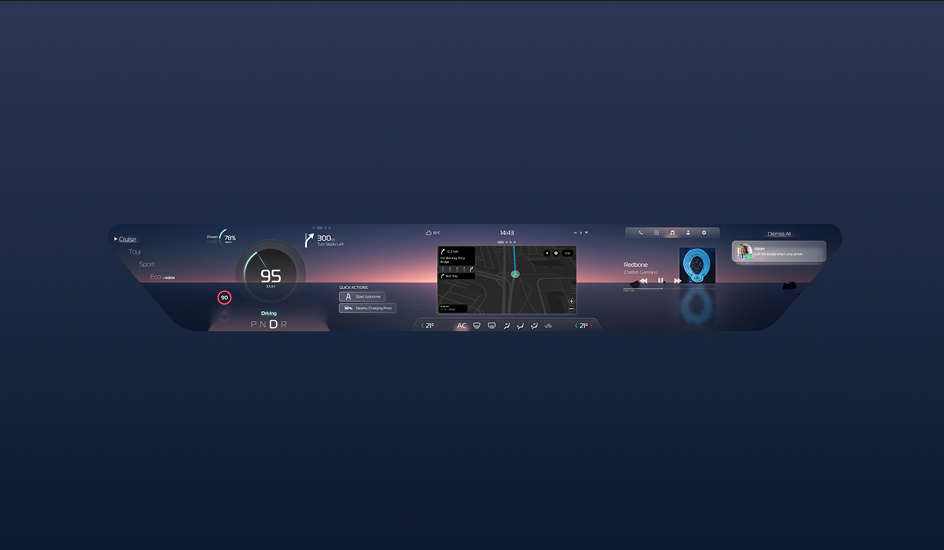This screenshot has height=550, width=944.
Task: Click the Childish Gambino artist name
Action: [641, 272]
